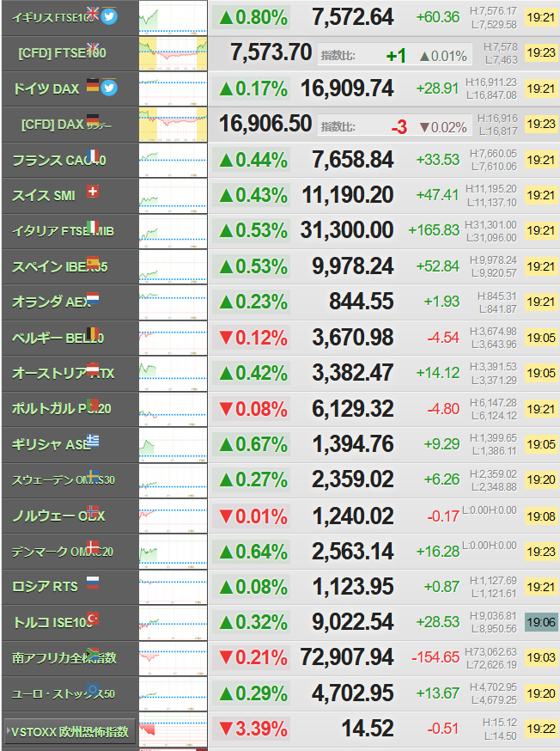Click the UK flag on the [CFD] FTSE100 row
Image resolution: width=560 pixels, height=751 pixels.
(x=93, y=47)
